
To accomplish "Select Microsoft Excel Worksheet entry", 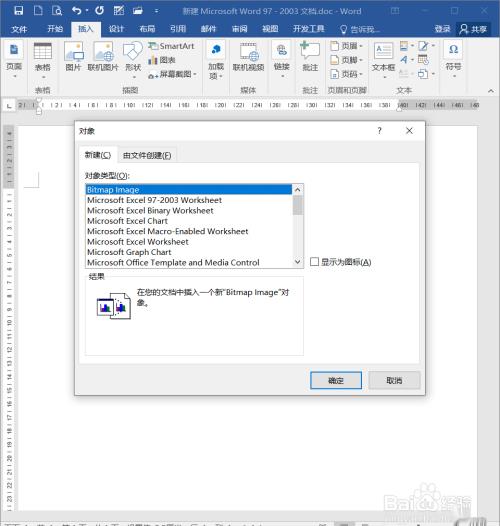I will point(189,242).
